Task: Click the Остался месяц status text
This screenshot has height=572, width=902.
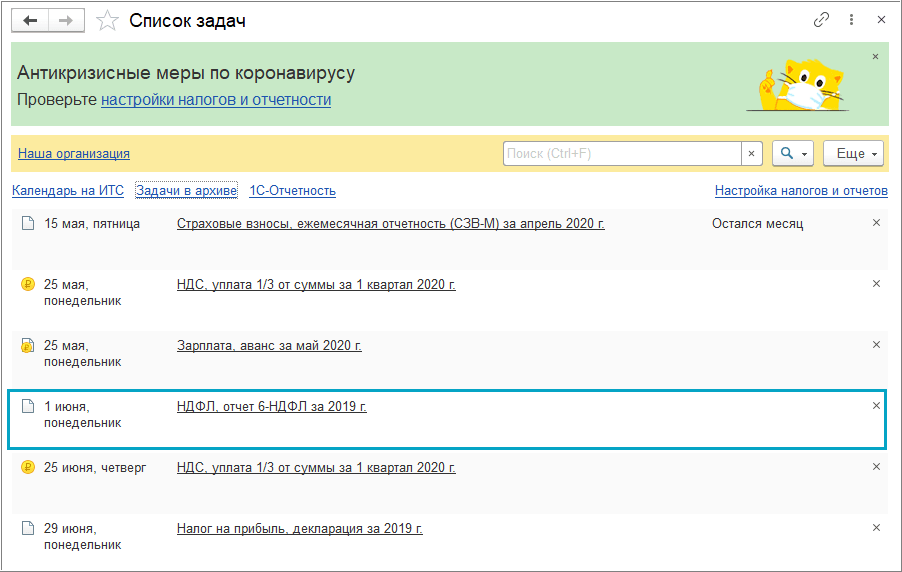Action: pos(758,224)
